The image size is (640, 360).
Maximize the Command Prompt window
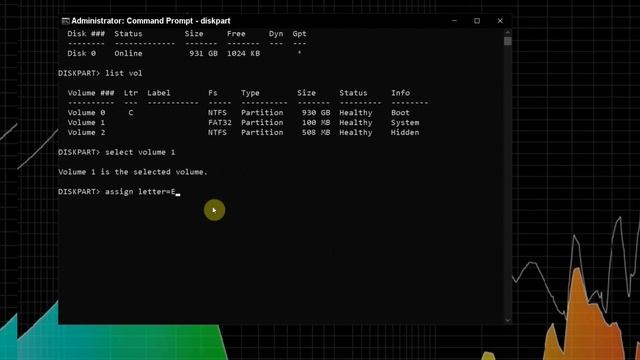pos(477,21)
